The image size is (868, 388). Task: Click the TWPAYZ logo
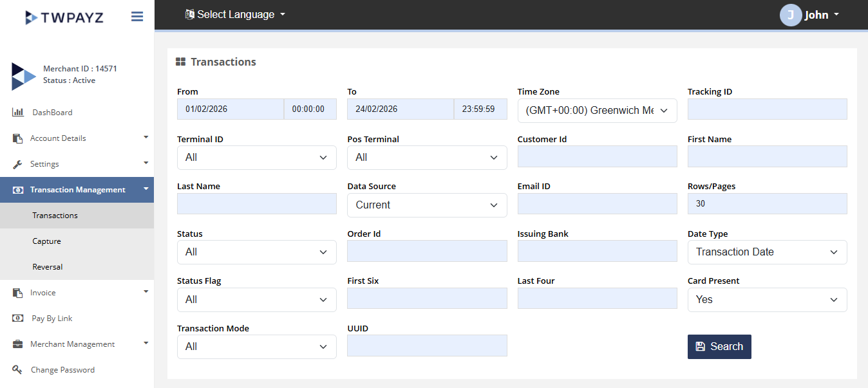(64, 17)
